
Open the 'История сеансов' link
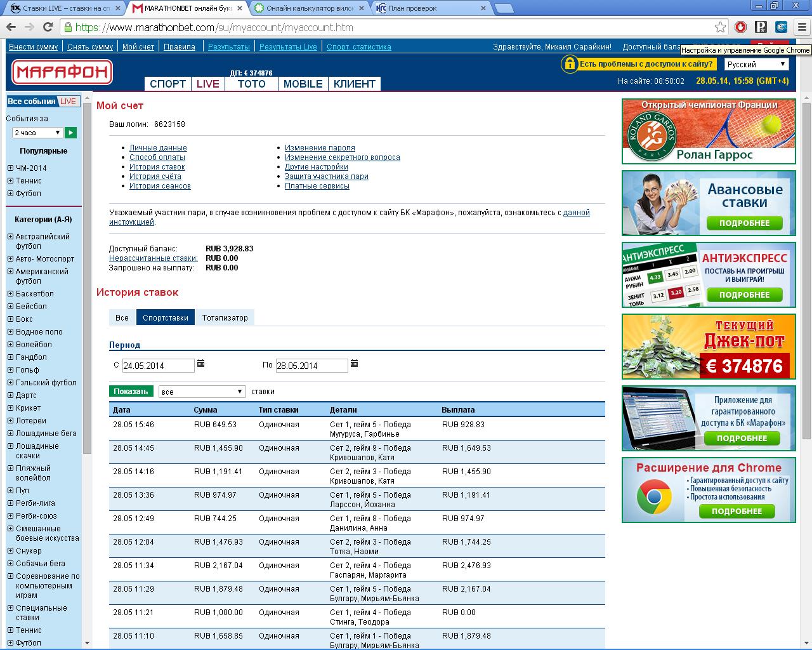click(x=160, y=186)
